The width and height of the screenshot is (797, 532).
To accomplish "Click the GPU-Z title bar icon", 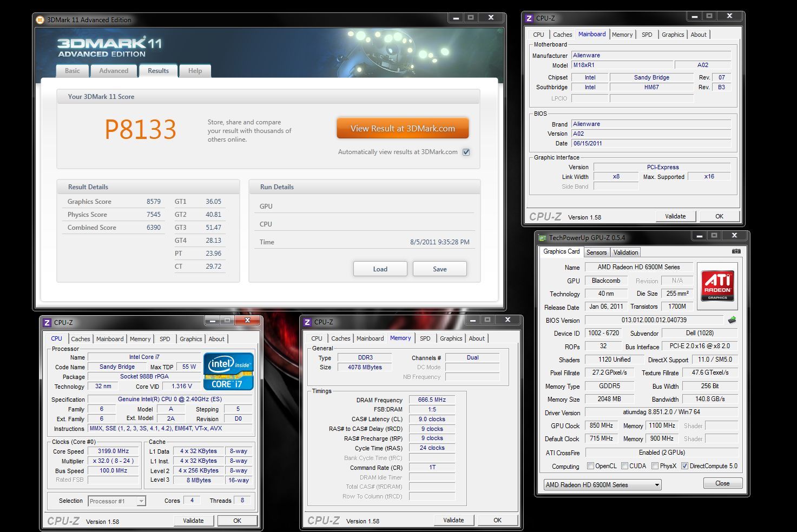I will [542, 237].
